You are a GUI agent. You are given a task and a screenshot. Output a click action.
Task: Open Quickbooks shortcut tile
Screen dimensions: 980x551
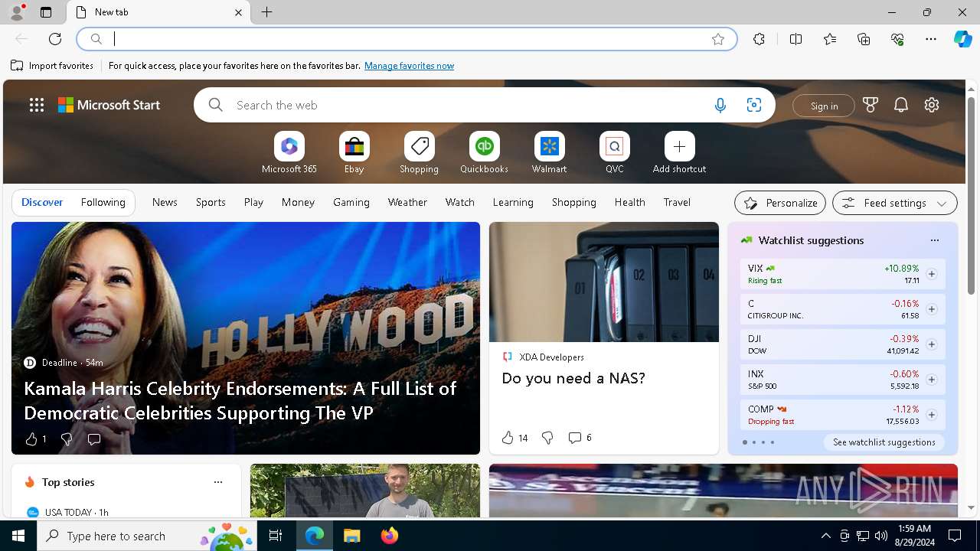pos(485,153)
